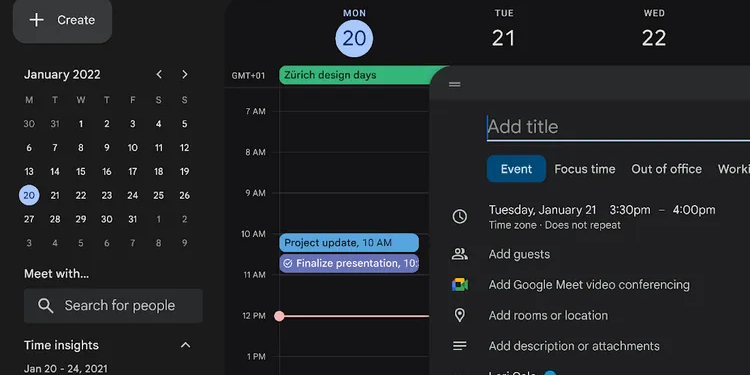Click Add rooms or location
750x375 pixels.
548,316
